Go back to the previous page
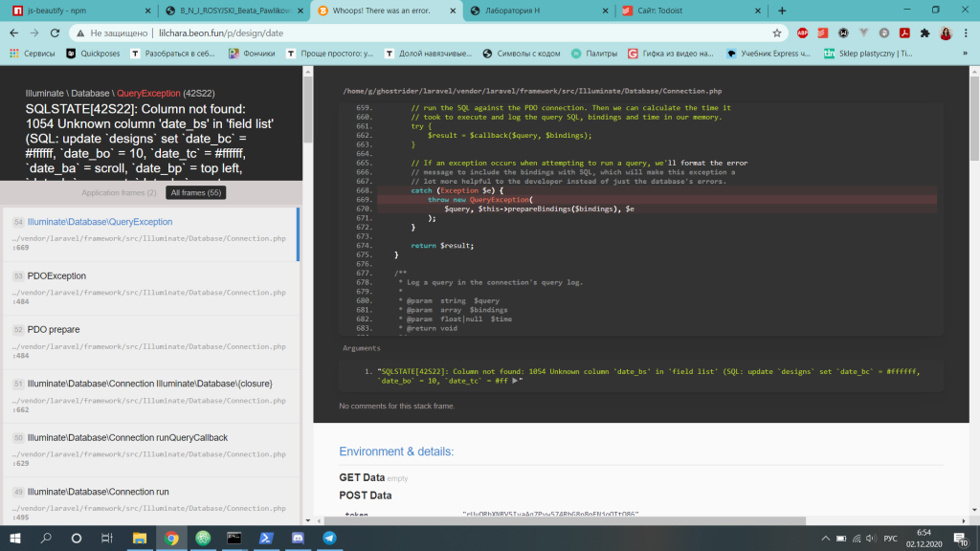This screenshot has height=551, width=980. [x=14, y=33]
